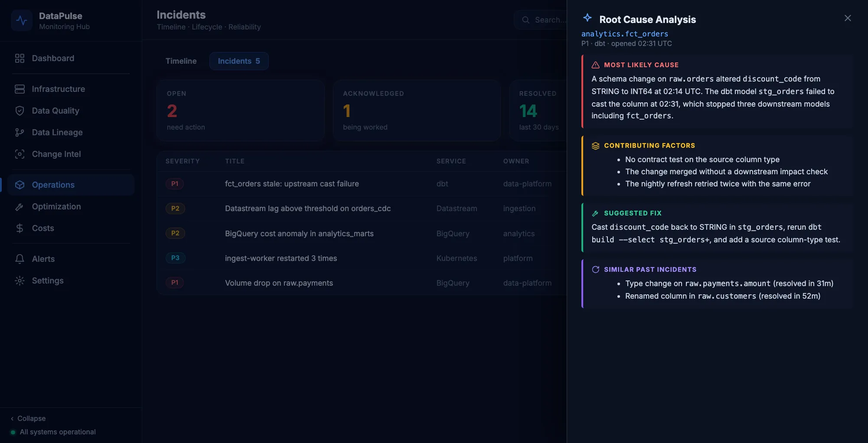Open the Acknowledged incidents stat card
This screenshot has height=443, width=868.
pyautogui.click(x=417, y=111)
